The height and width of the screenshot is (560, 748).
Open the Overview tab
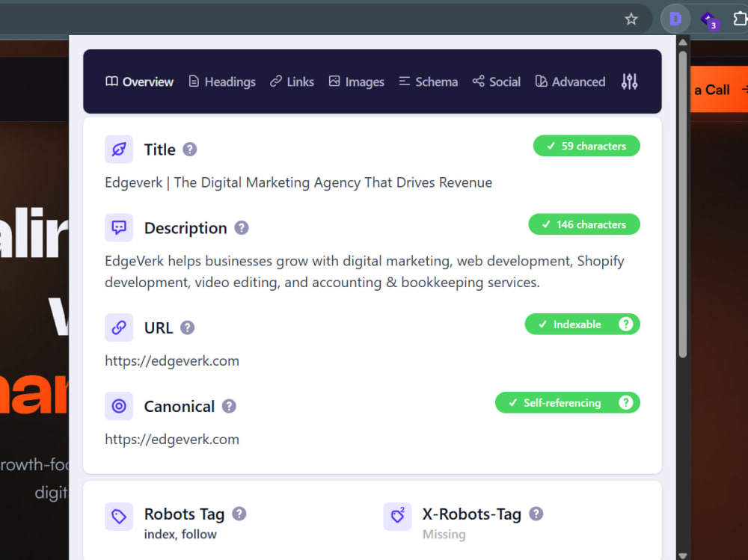pos(139,81)
